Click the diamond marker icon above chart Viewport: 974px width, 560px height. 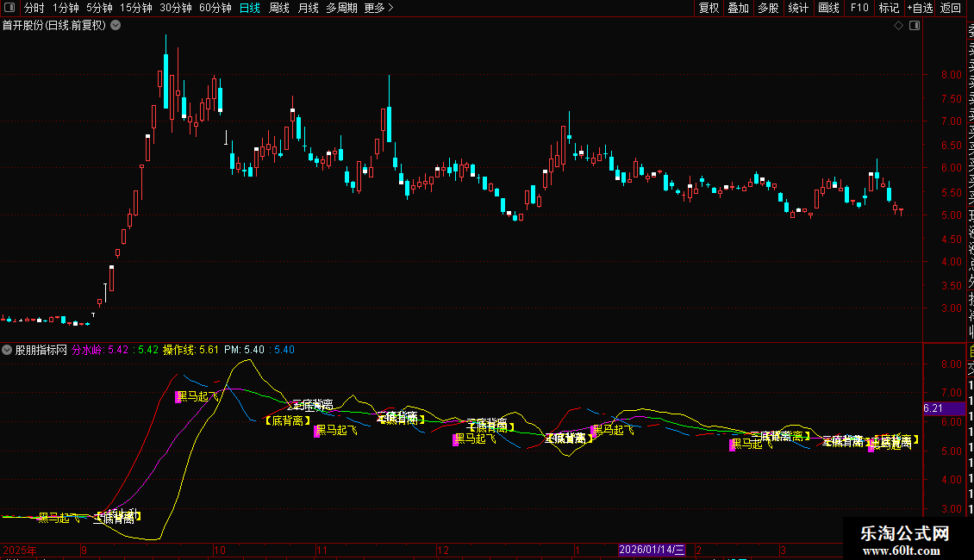[898, 26]
